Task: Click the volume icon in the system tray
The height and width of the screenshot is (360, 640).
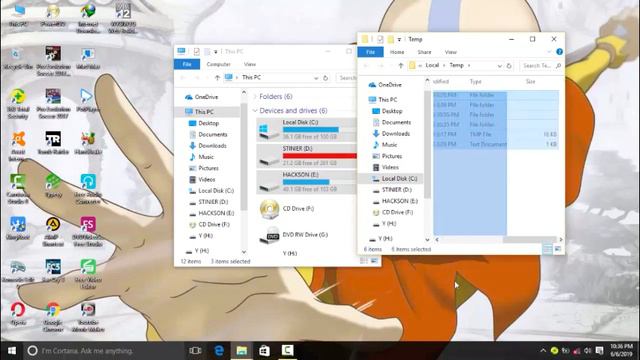Action: pos(587,351)
